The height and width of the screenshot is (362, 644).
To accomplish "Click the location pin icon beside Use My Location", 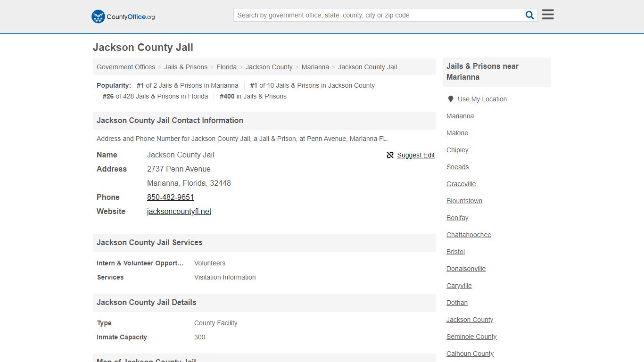I will point(451,99).
